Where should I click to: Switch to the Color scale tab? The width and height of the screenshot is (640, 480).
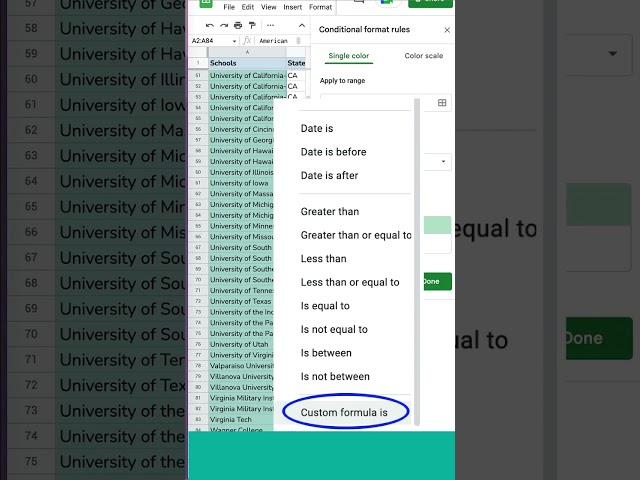tap(424, 56)
